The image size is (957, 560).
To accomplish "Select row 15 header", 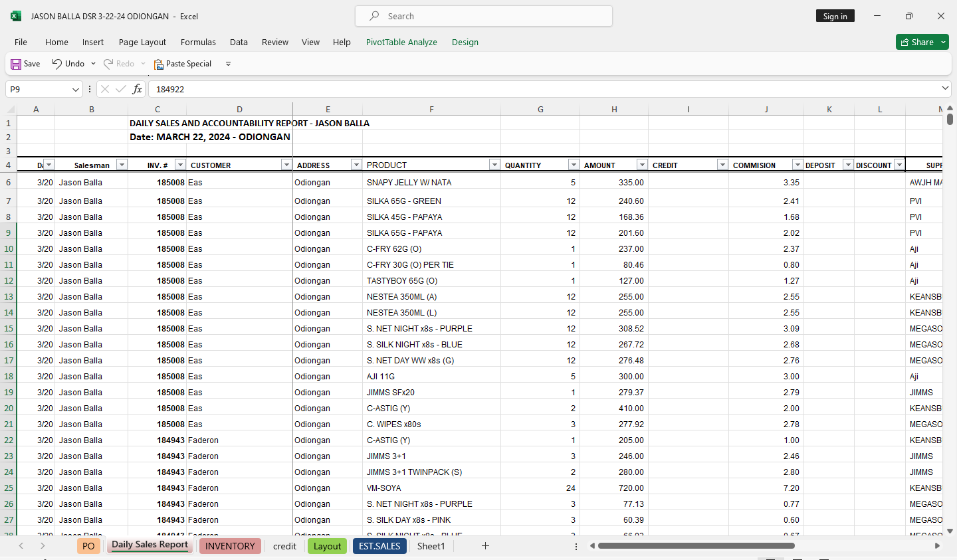I will tap(9, 328).
